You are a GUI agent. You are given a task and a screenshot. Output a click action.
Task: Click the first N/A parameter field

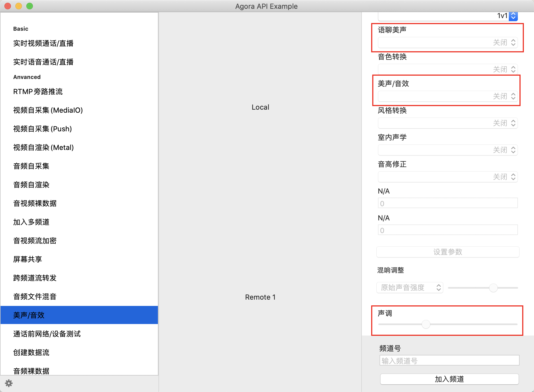tap(448, 203)
